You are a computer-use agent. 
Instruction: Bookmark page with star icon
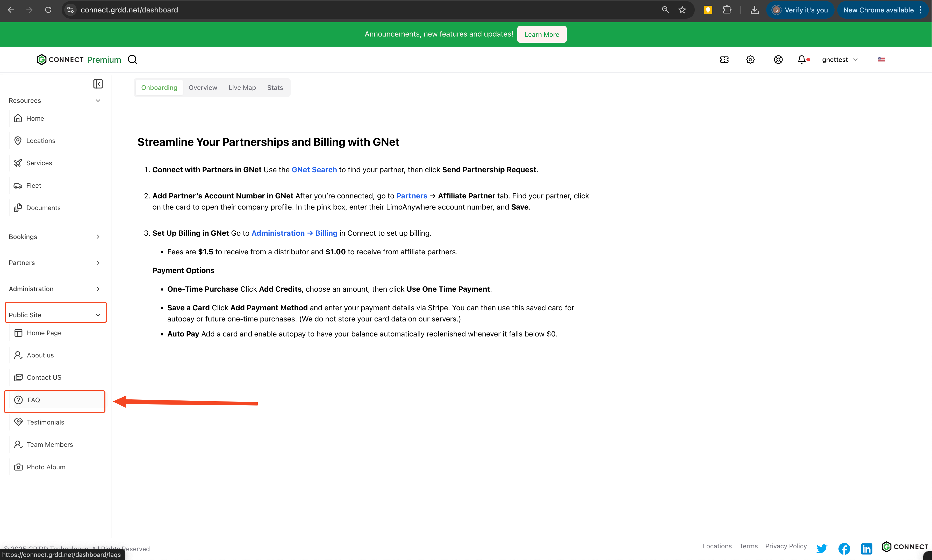(x=682, y=10)
